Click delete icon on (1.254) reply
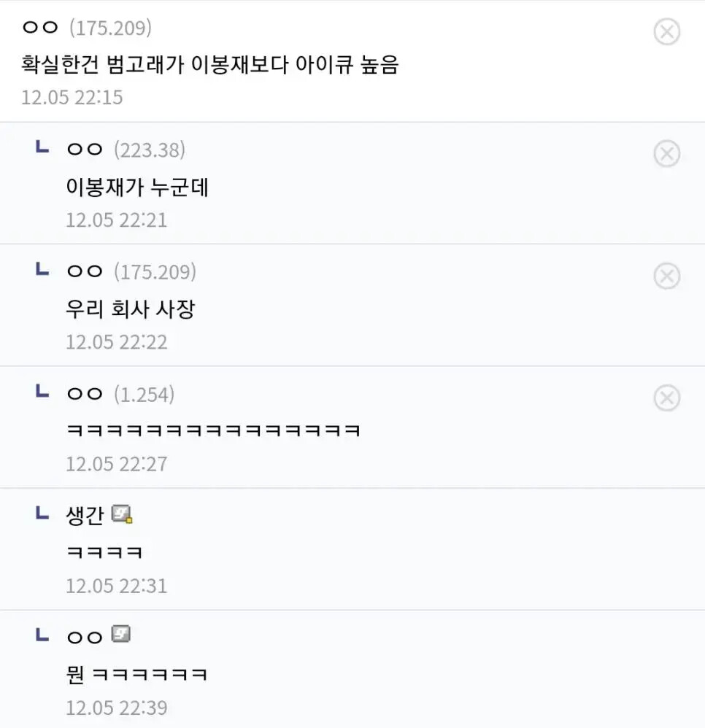 (x=666, y=398)
